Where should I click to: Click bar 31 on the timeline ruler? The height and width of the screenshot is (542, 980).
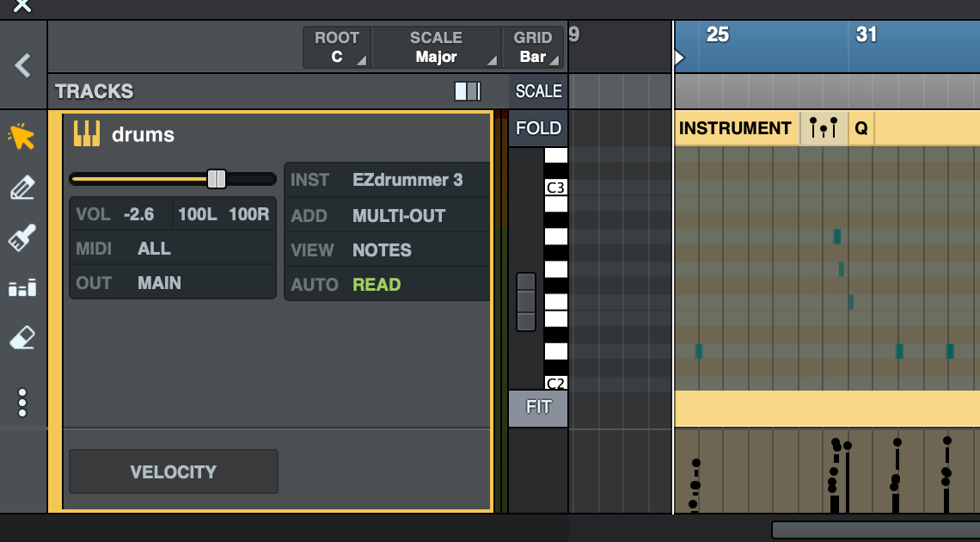coord(867,34)
